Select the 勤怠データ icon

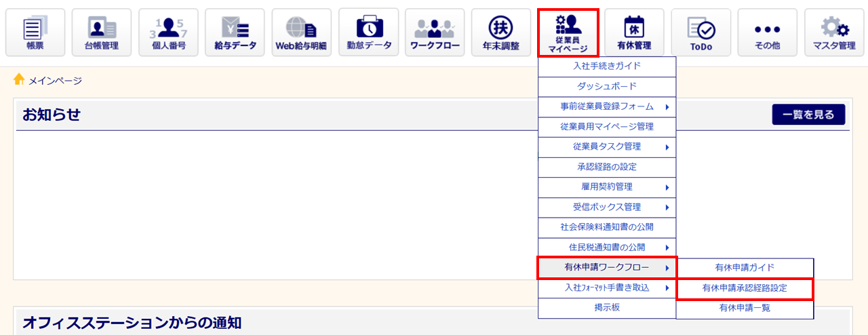tap(368, 33)
